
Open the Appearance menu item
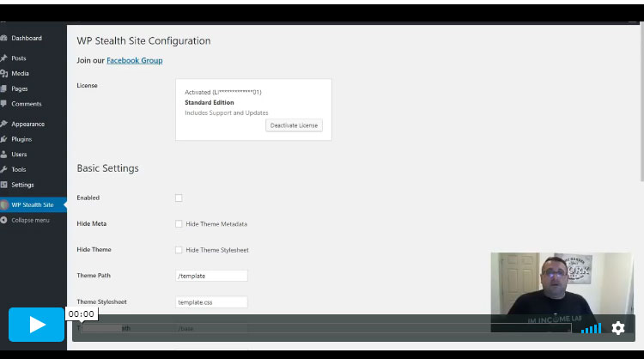point(28,124)
